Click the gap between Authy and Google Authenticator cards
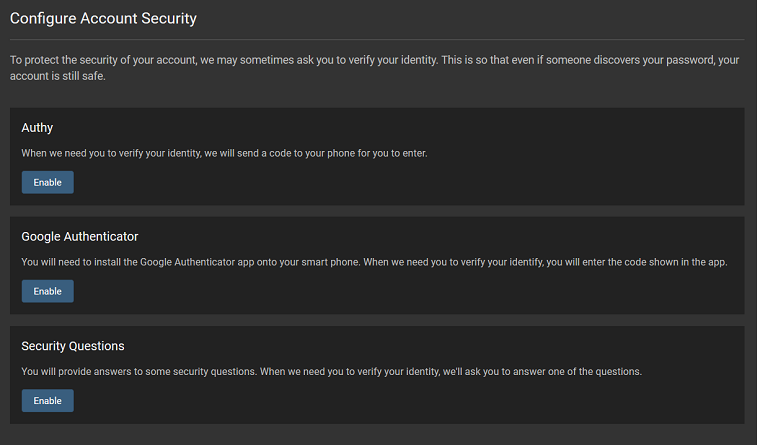This screenshot has height=445, width=757. [378, 211]
